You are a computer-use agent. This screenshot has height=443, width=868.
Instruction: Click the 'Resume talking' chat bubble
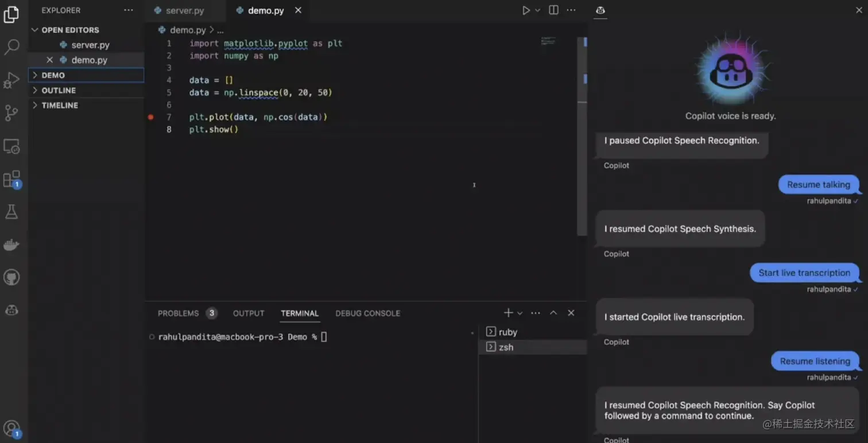click(x=818, y=185)
